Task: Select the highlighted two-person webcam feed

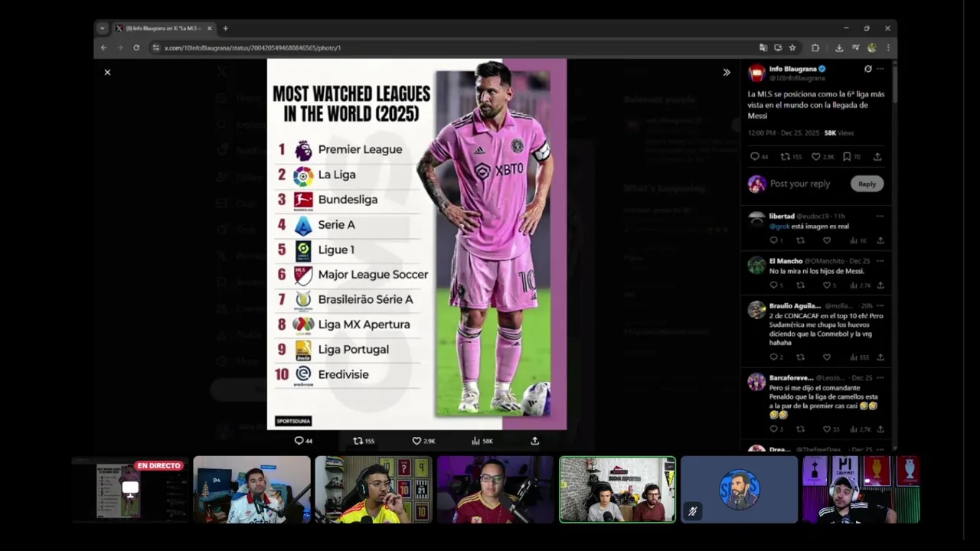Action: coord(617,490)
